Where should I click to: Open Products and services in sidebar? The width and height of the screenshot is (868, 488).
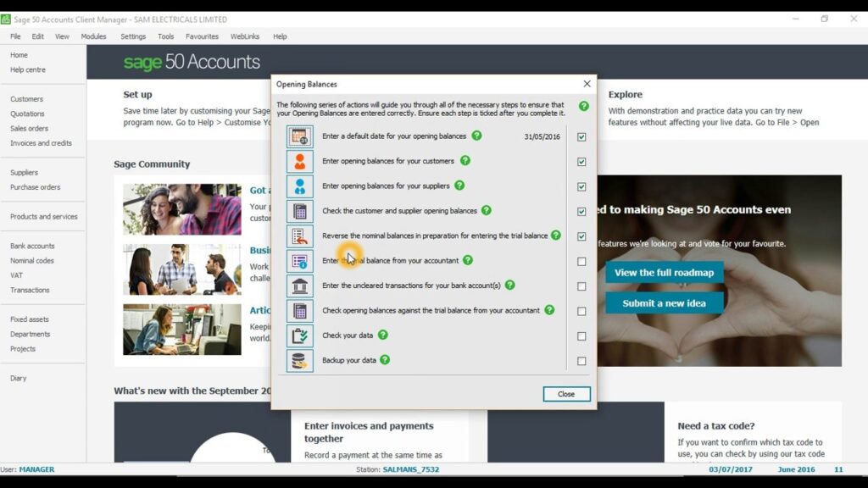point(44,216)
